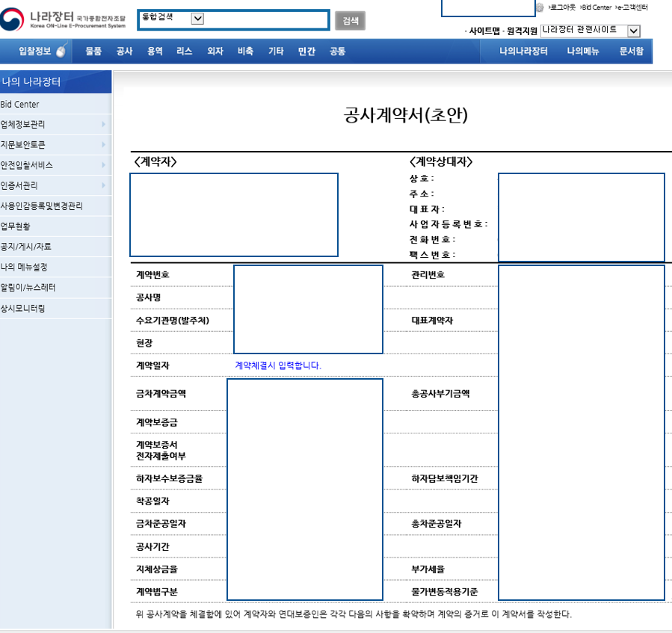The height and width of the screenshot is (633, 672).
Task: Open the 공사 menu
Action: pyautogui.click(x=124, y=51)
